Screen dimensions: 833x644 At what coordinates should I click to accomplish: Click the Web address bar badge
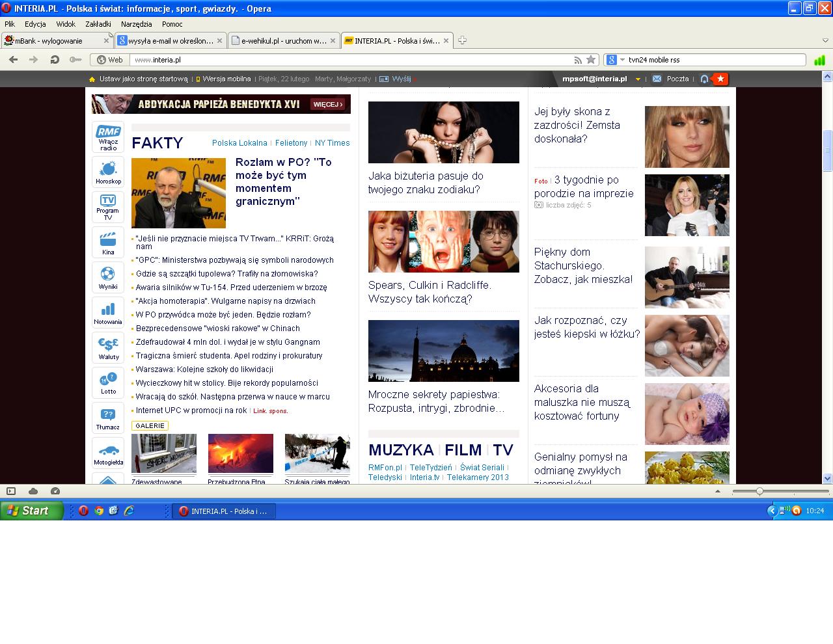pyautogui.click(x=110, y=60)
